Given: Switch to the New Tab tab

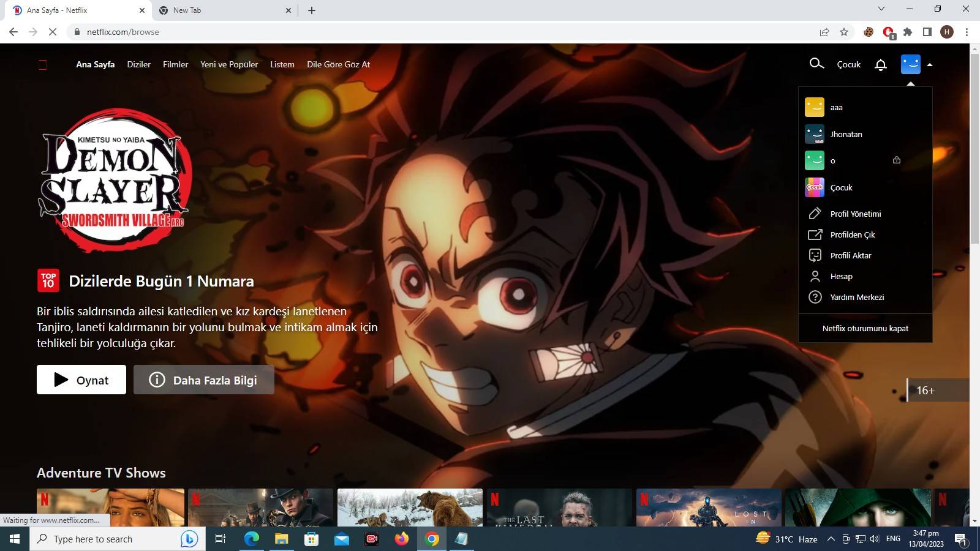Looking at the screenshot, I should [225, 10].
